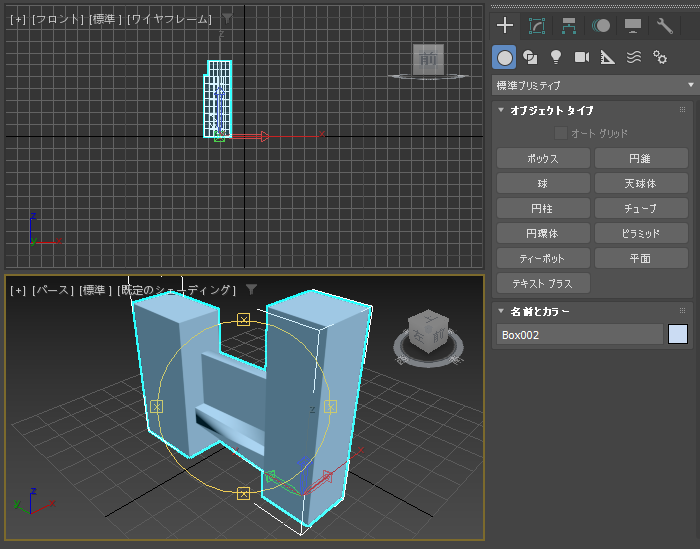The image size is (700, 549).
Task: Click the perspective ViewCube 左 face
Action: tap(418, 336)
